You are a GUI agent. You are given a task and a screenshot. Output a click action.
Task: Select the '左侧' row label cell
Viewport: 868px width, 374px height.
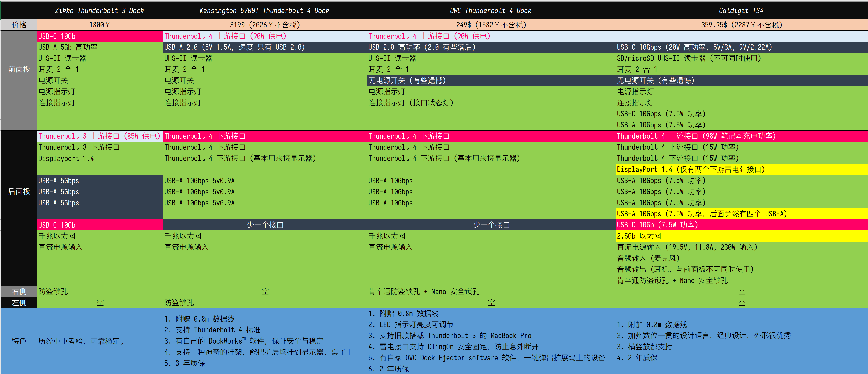19,303
